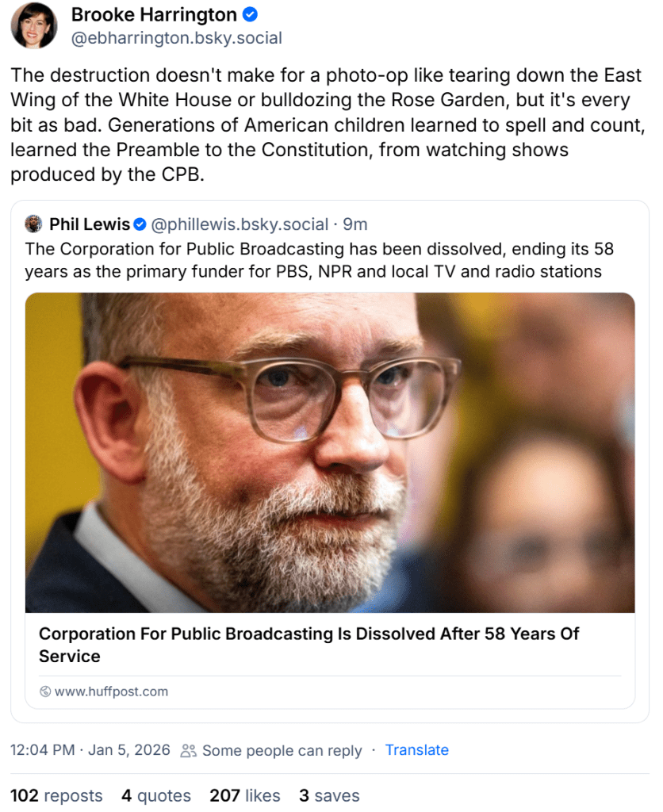
Task: Click the globe icon beside www.huffpost.com
Action: point(45,691)
